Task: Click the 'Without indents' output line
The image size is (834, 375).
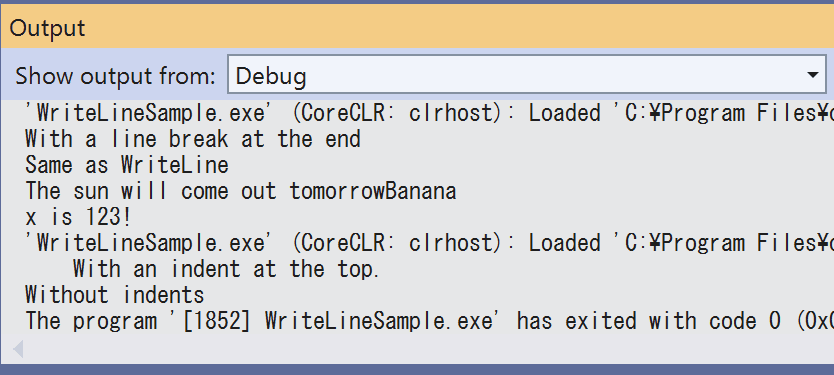Action: click(x=114, y=295)
